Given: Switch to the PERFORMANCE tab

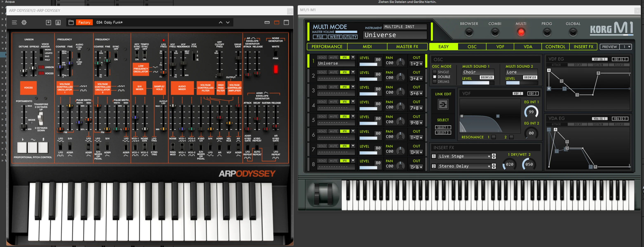Looking at the screenshot, I should click(x=327, y=47).
